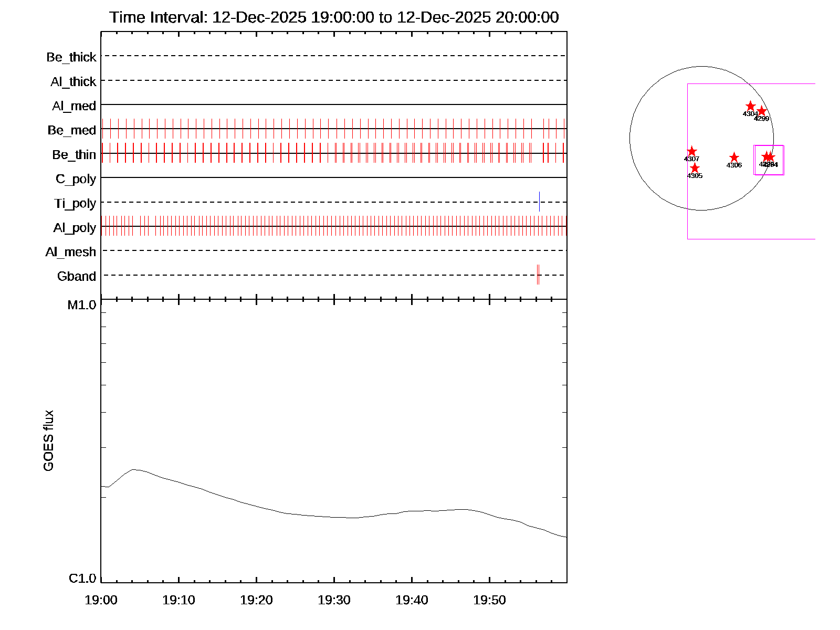Click the Be_thin filter row label
The image size is (840, 630).
coord(74,154)
